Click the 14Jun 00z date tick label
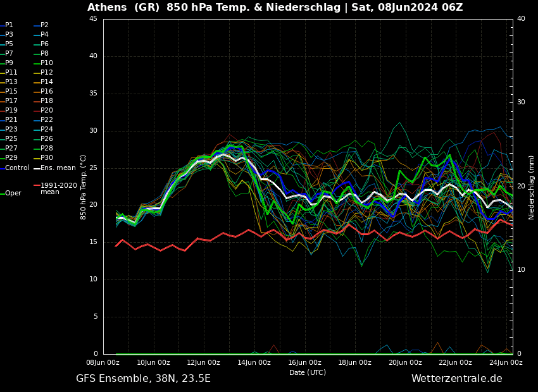This screenshot has height=392, width=538. click(x=254, y=363)
